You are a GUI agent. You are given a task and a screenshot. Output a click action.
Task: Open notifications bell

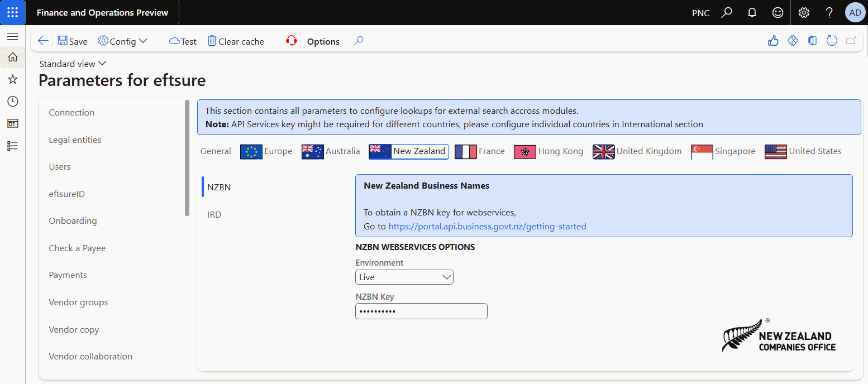752,12
